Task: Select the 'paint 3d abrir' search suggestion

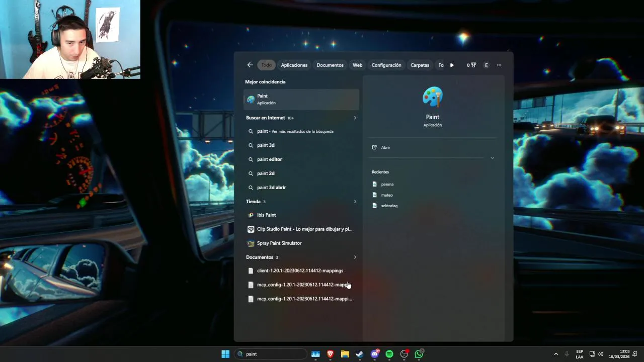Action: pos(301,188)
